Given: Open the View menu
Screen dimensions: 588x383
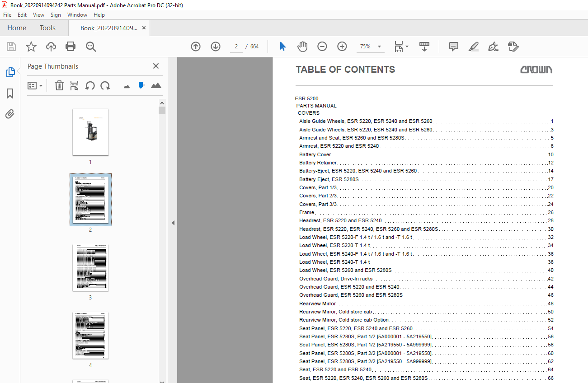Looking at the screenshot, I should click(38, 15).
